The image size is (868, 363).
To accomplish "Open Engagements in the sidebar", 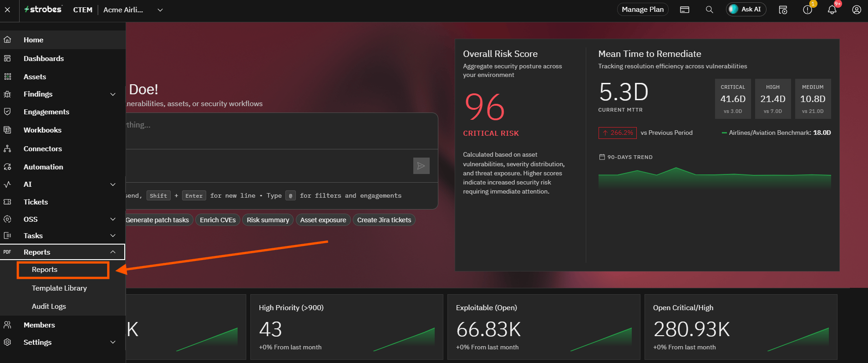I will click(x=63, y=112).
